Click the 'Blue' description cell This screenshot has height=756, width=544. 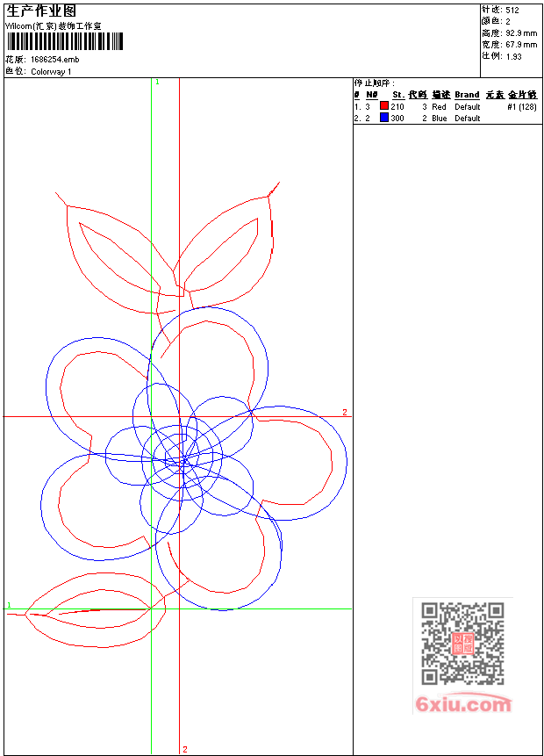pos(440,119)
